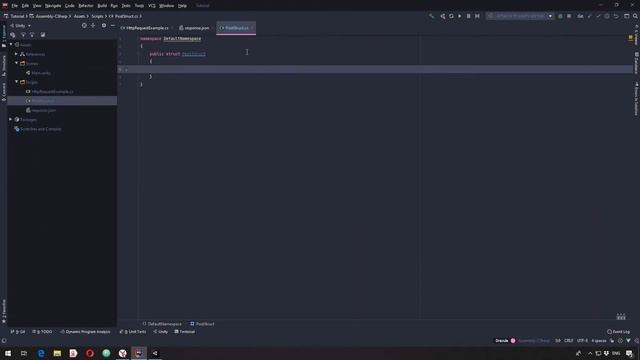
Task: Click the Unity pause button
Action: [469, 16]
